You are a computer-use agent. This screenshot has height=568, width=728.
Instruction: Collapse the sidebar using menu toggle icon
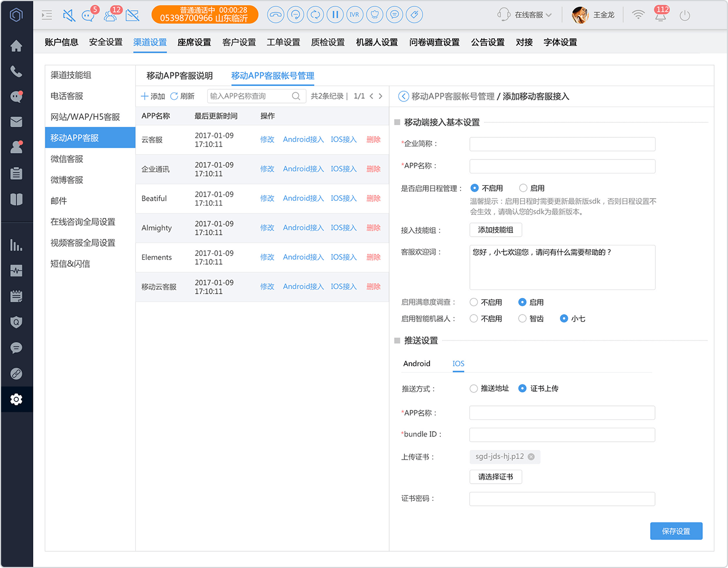click(x=47, y=15)
